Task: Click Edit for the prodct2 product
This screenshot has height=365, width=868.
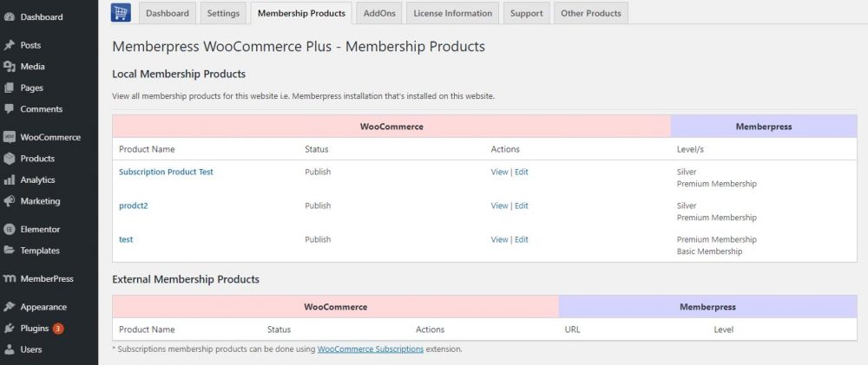Action: tap(521, 205)
